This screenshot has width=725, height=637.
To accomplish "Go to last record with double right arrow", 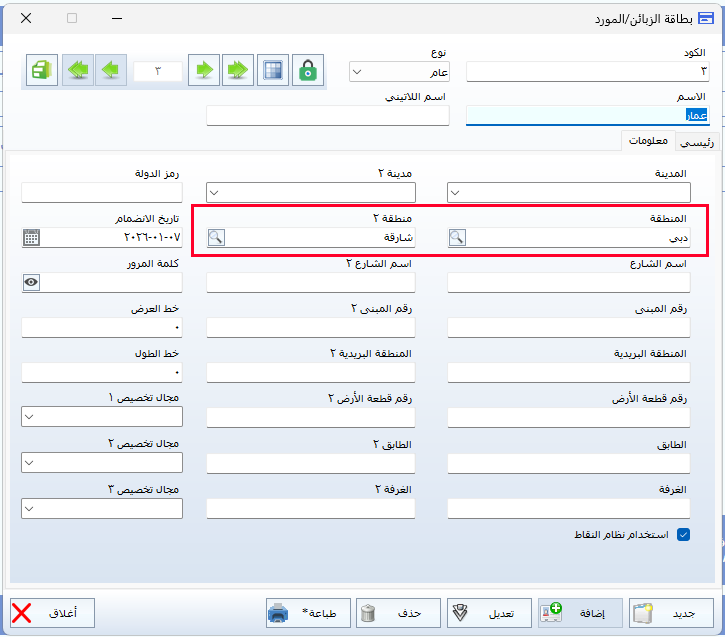I will coord(237,71).
